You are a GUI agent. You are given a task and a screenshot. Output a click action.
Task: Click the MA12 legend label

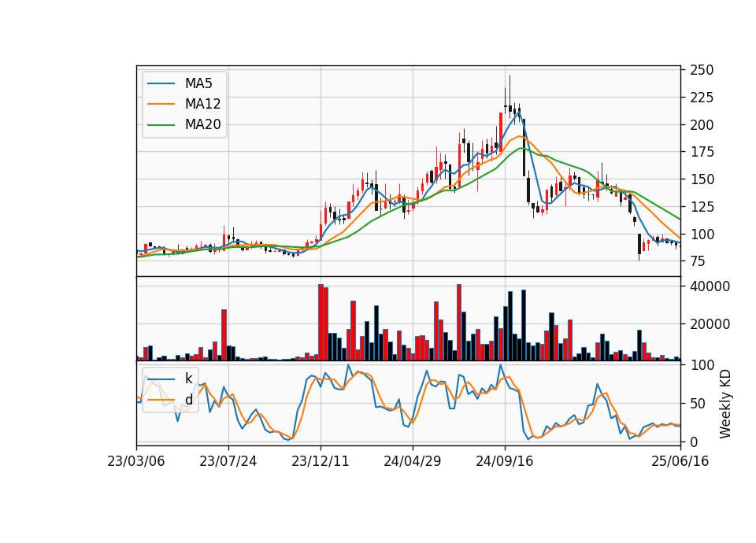pos(202,104)
